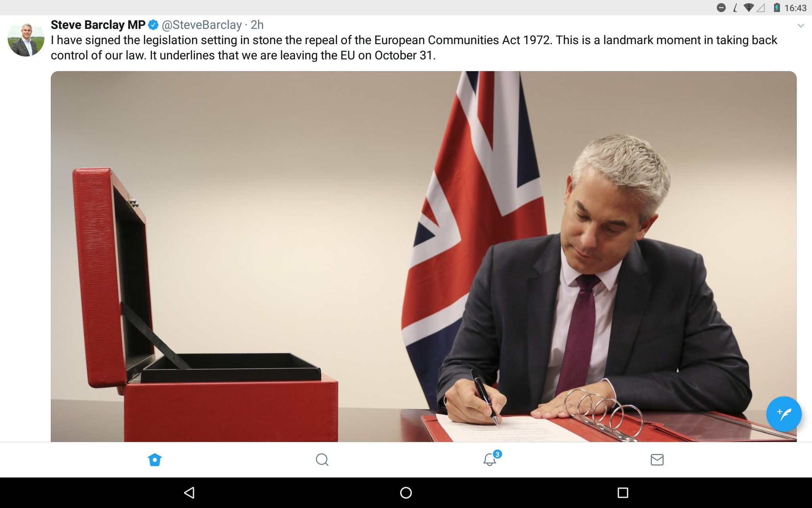
Task: Open the @SteveBarclay handle
Action: 202,25
